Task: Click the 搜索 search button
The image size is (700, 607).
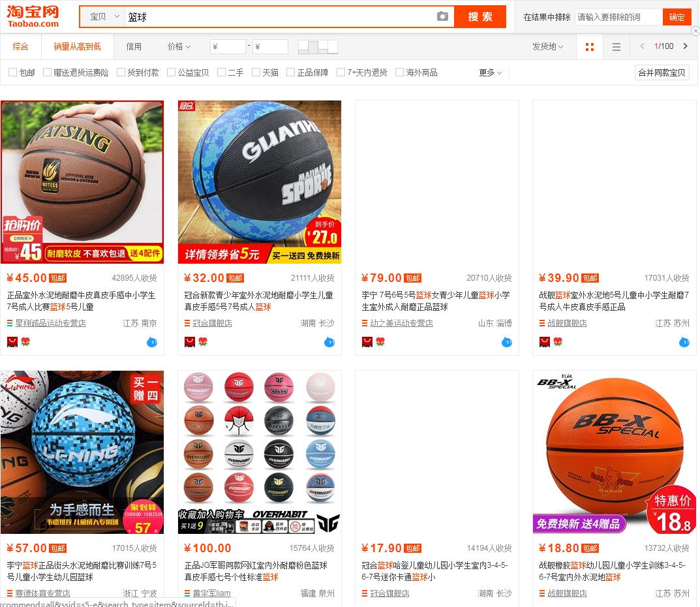Action: (x=480, y=16)
